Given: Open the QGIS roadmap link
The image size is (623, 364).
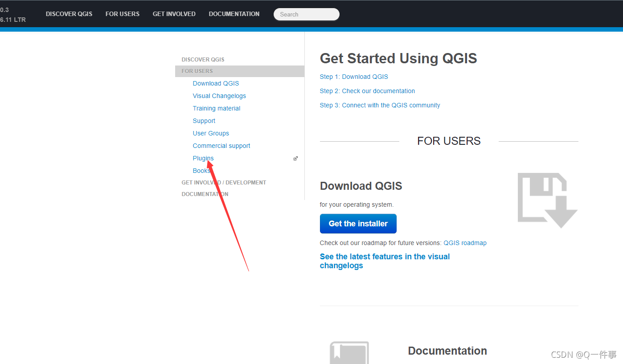Looking at the screenshot, I should 465,243.
